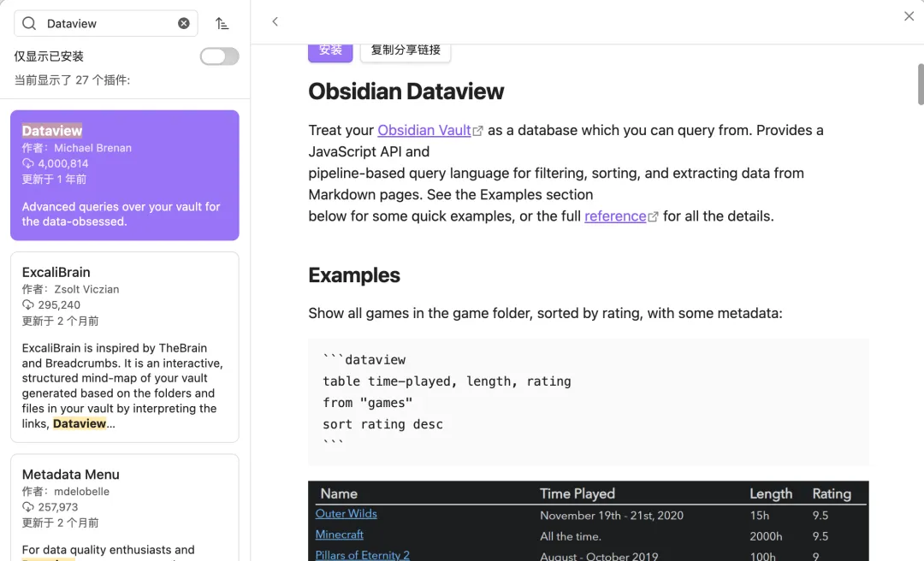The image size is (924, 561).
Task: Click the Minecraft table link
Action: pyautogui.click(x=339, y=534)
